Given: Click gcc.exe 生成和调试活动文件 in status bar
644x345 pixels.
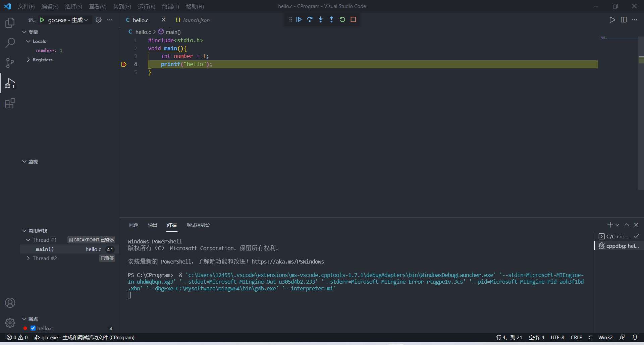Looking at the screenshot, I should point(85,337).
